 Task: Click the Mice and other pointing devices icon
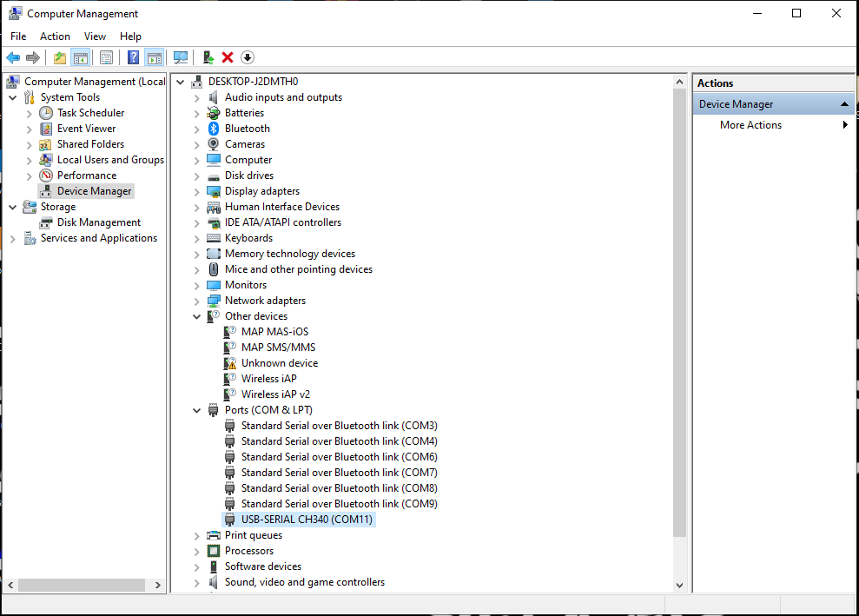[214, 269]
